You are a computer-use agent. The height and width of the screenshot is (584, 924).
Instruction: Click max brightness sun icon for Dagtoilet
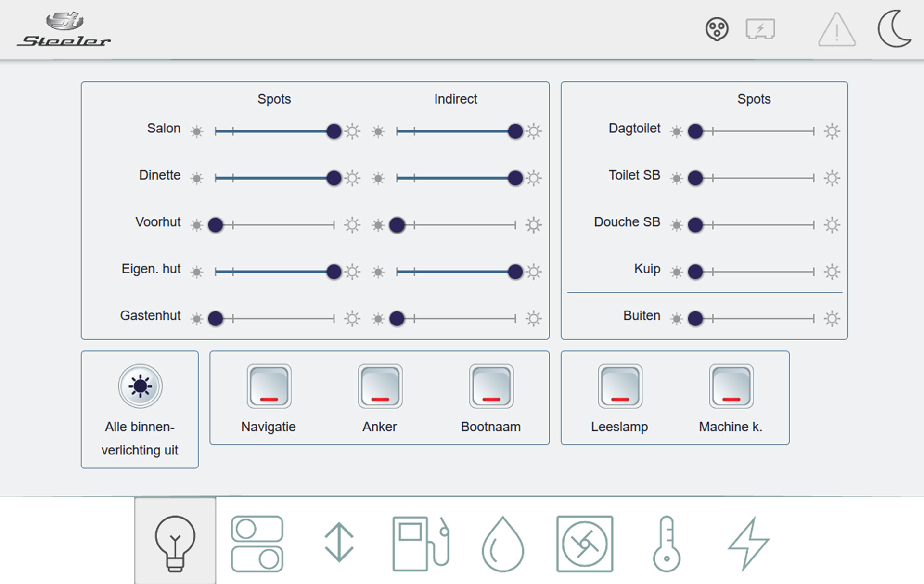click(x=832, y=131)
